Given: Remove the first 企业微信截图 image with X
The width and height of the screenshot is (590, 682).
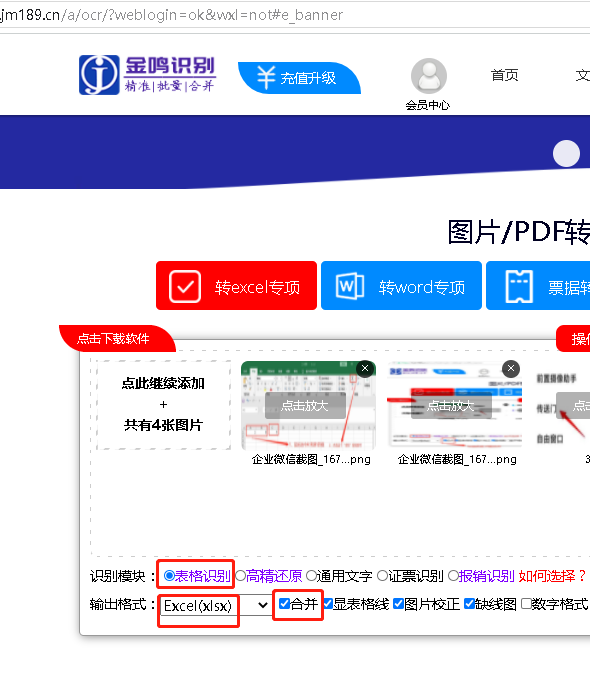Looking at the screenshot, I should coord(365,368).
